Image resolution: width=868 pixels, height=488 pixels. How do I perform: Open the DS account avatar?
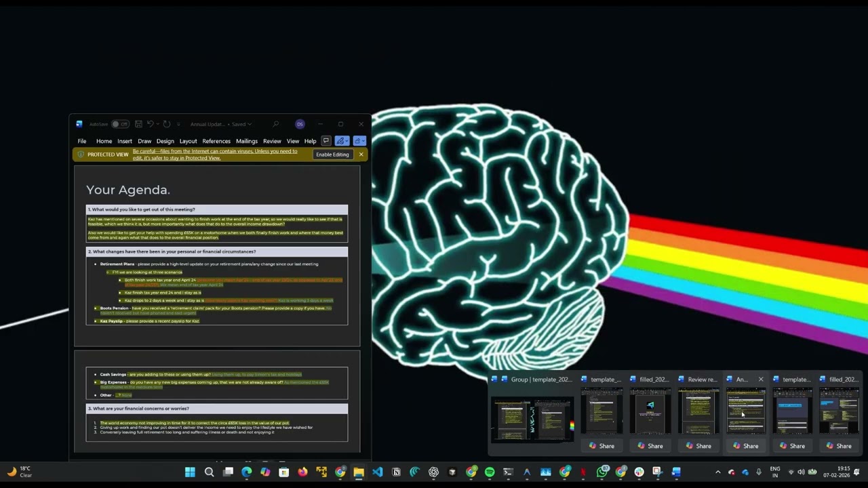click(300, 124)
